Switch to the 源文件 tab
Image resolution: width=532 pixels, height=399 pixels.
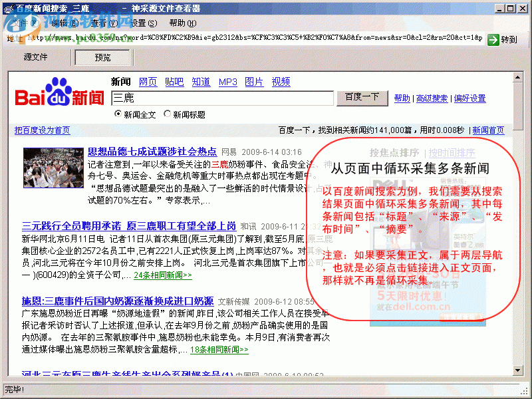pyautogui.click(x=36, y=57)
